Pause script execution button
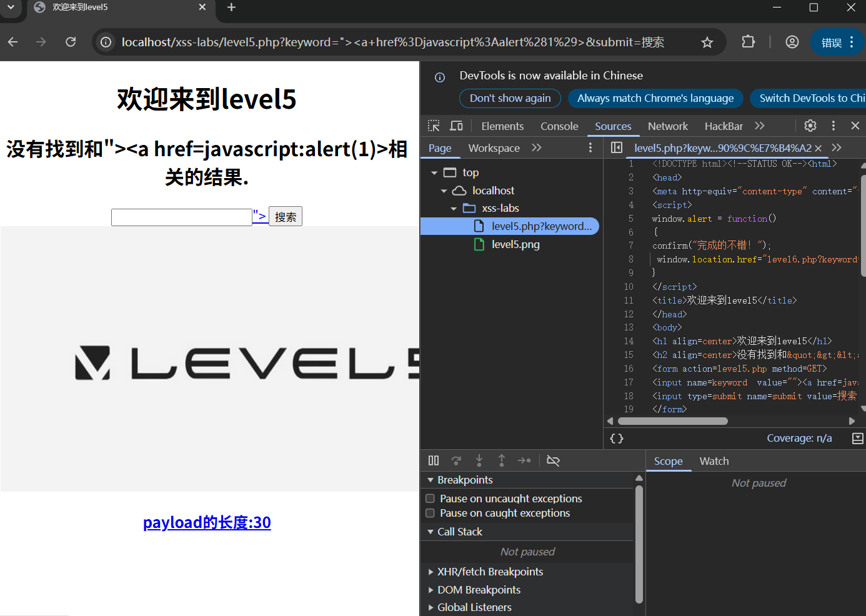The width and height of the screenshot is (866, 616). [434, 460]
